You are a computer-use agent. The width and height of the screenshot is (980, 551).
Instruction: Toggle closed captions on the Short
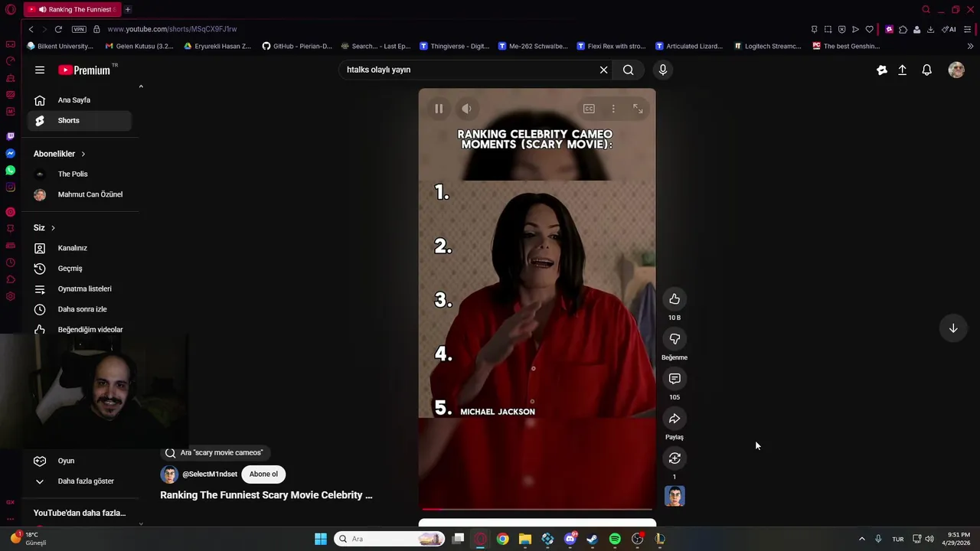coord(589,109)
